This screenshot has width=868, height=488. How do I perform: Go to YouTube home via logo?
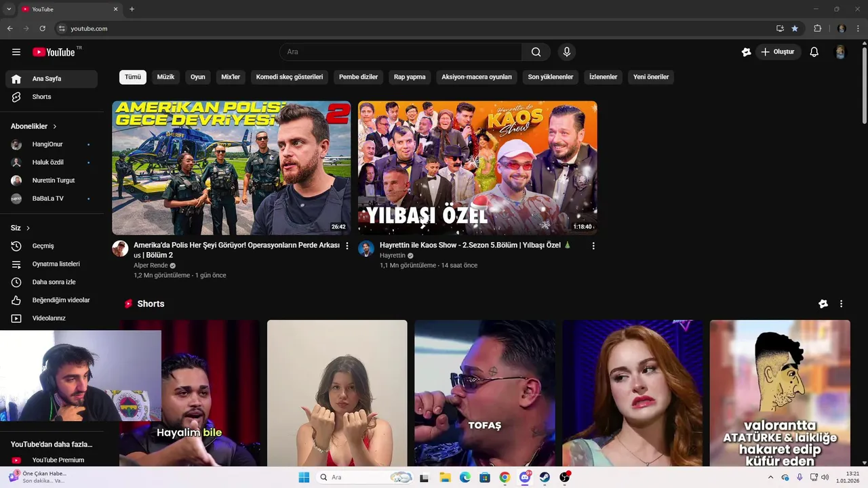54,52
